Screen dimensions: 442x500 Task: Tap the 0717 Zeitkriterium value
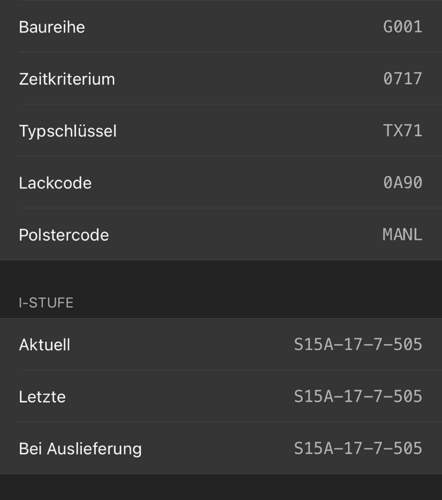tap(403, 79)
